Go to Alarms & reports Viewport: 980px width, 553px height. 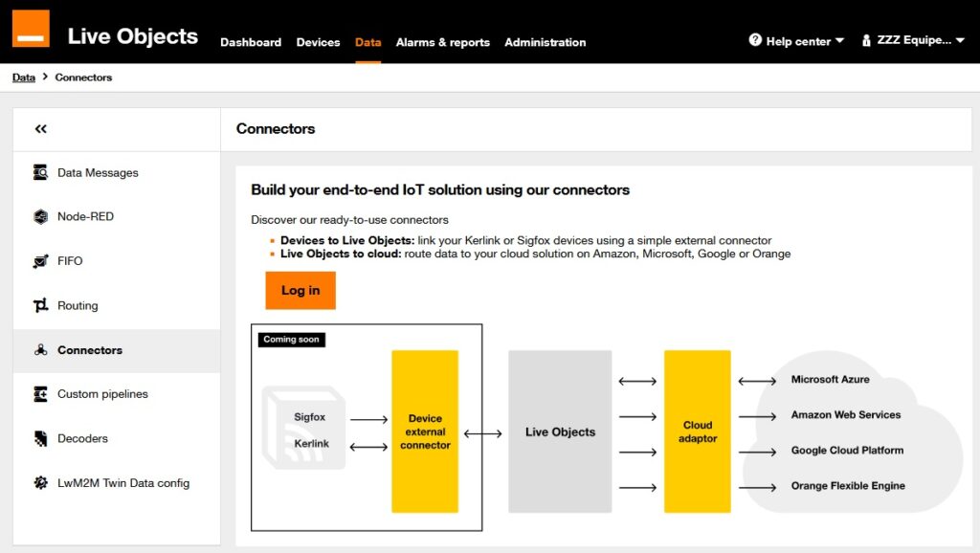click(442, 42)
